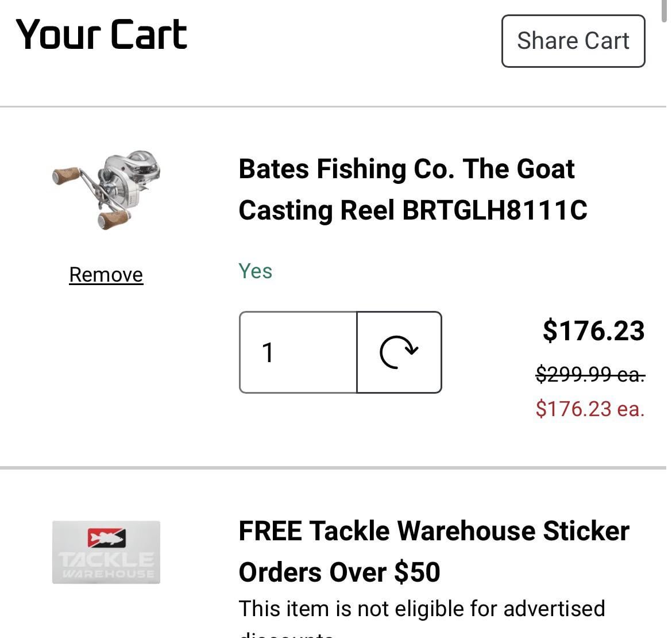The image size is (672, 638).
Task: Click the not eligible for discounts note
Action: point(422,609)
